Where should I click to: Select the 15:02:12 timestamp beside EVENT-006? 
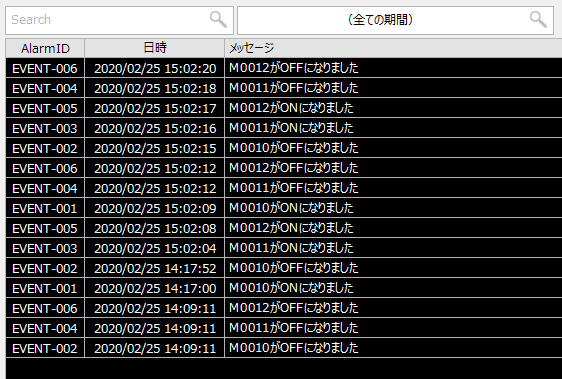[155, 168]
